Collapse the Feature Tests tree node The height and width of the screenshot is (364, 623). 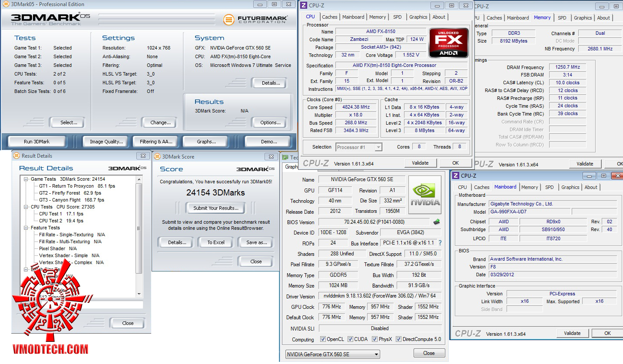(26, 228)
